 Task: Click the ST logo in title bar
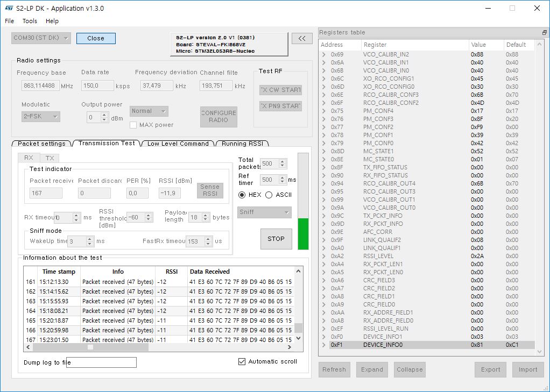[9, 8]
